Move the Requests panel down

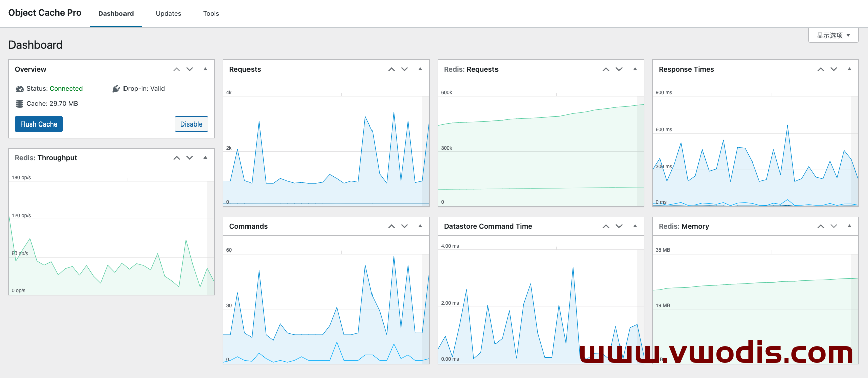coord(405,69)
